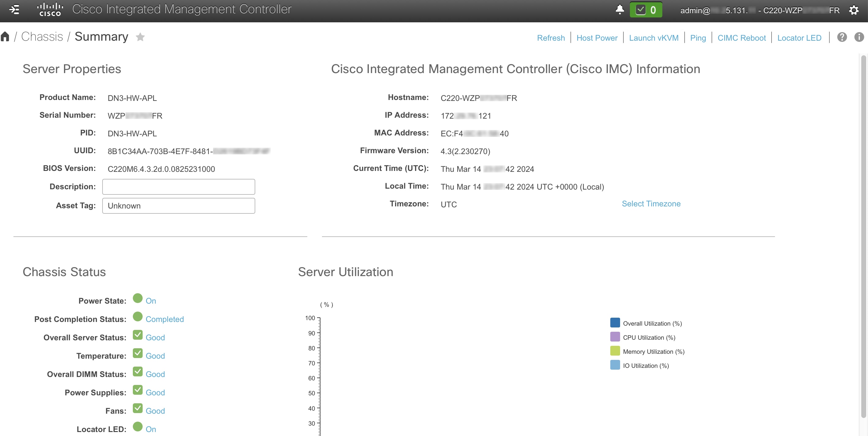Open the info circle icon
Viewport: 868px width, 436px height.
tap(859, 37)
